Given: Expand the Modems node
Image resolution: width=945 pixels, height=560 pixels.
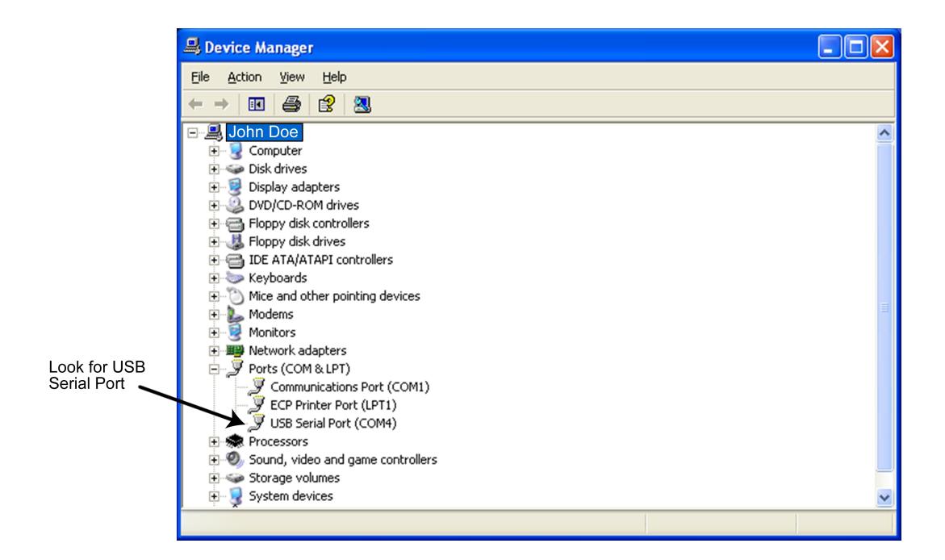Looking at the screenshot, I should (214, 315).
